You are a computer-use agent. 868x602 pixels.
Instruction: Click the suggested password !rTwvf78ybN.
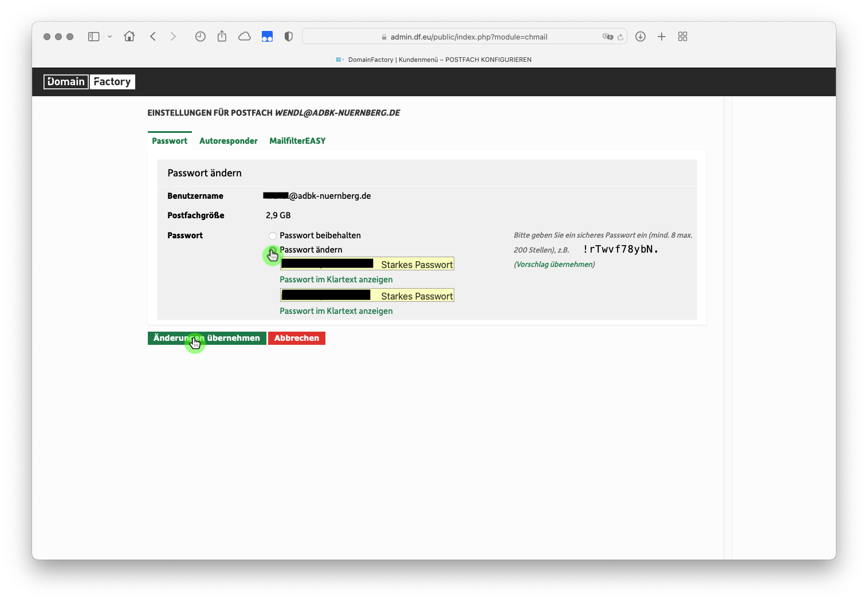click(620, 249)
